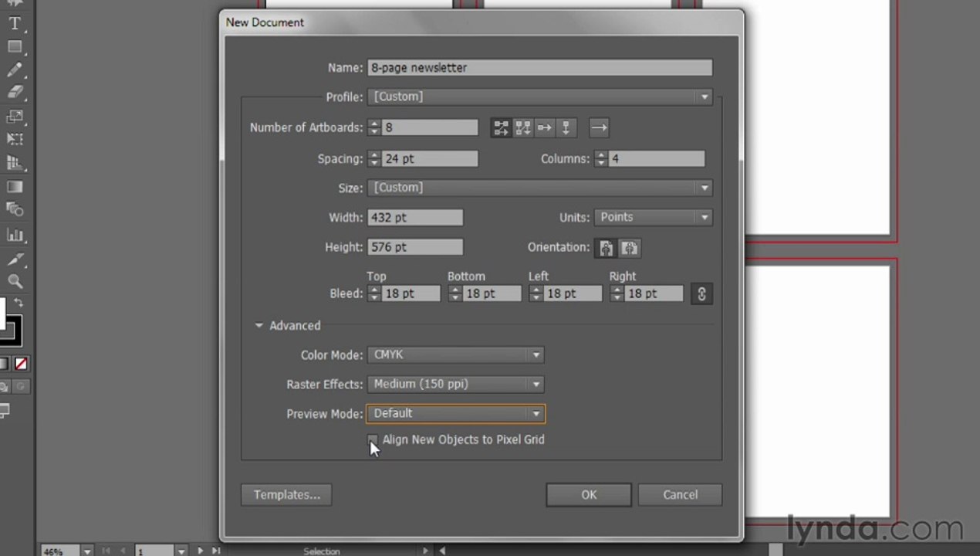The image size is (980, 556).
Task: Select the Perspective Grid tool
Action: (x=14, y=163)
